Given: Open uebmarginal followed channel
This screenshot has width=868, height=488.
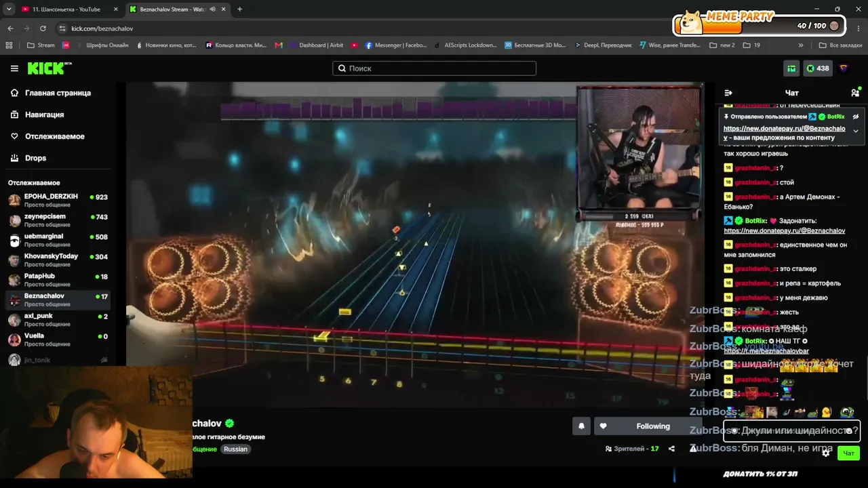Looking at the screenshot, I should [x=58, y=240].
